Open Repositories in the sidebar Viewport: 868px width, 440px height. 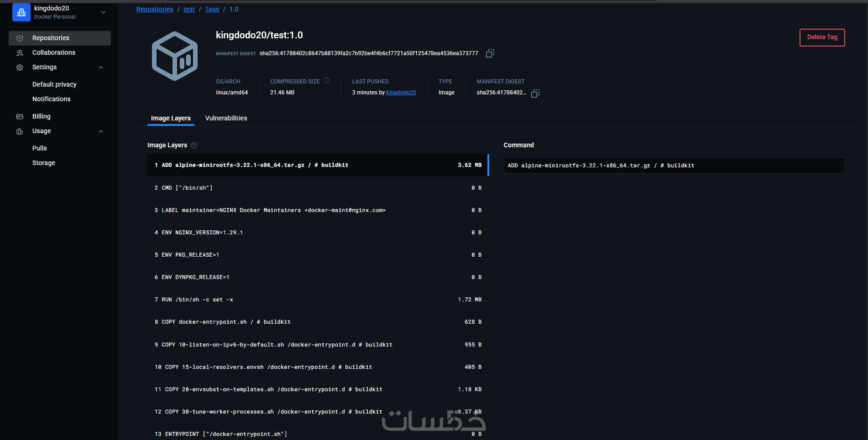pyautogui.click(x=60, y=38)
